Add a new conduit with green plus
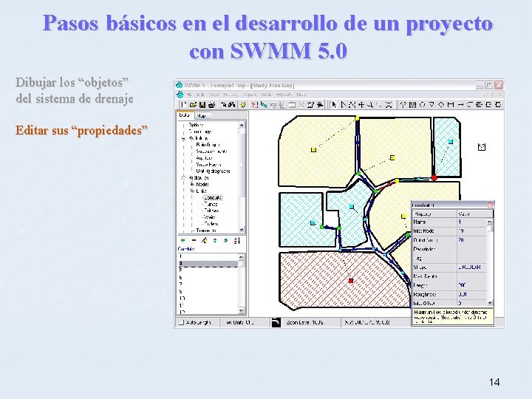This screenshot has width=532, height=399. point(183,241)
